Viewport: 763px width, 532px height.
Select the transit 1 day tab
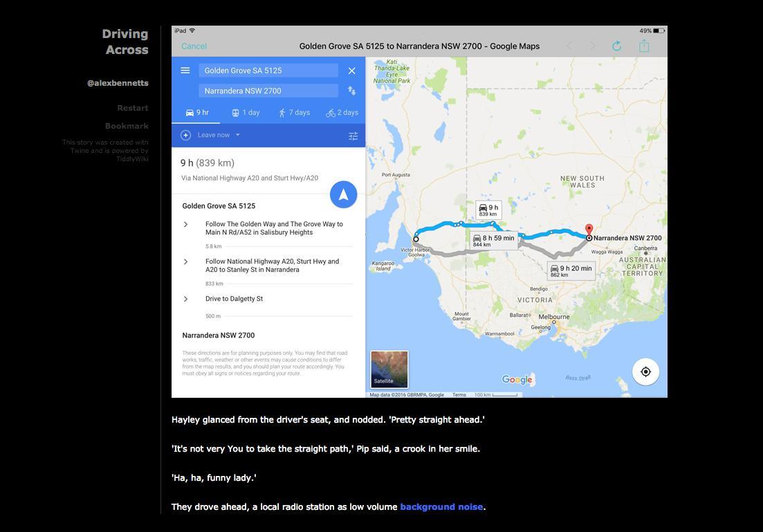(x=246, y=113)
